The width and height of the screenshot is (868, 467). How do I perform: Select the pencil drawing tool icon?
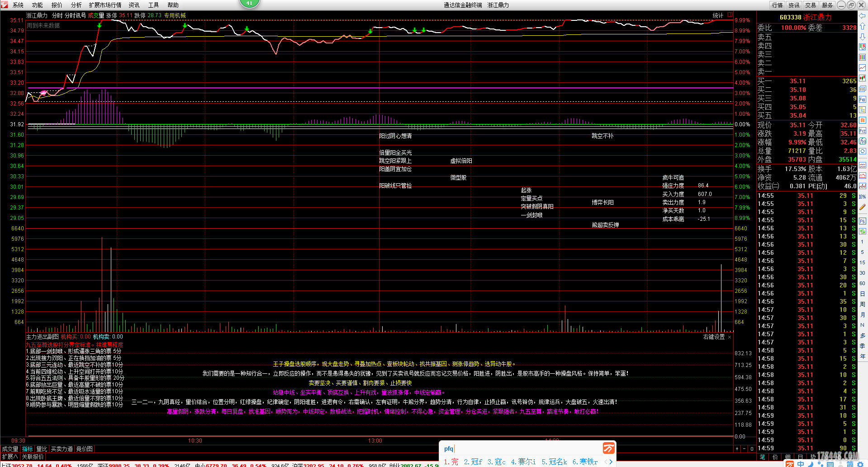(863, 207)
